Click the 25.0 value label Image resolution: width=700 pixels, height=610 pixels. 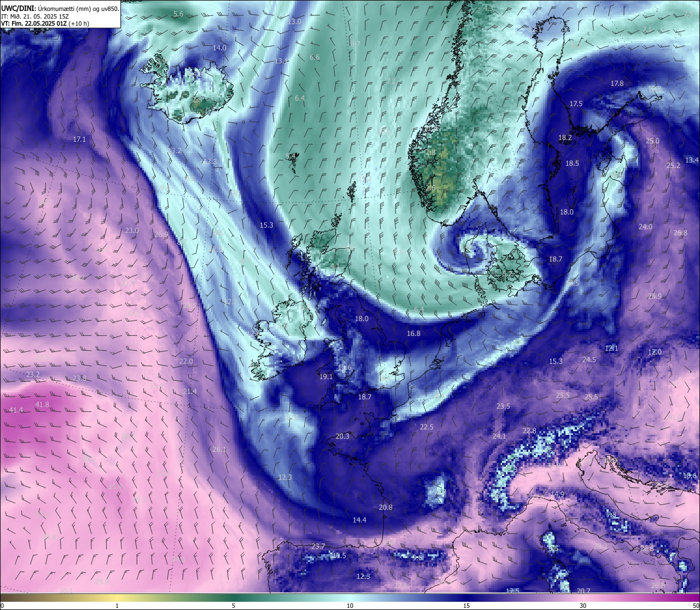coord(652,141)
